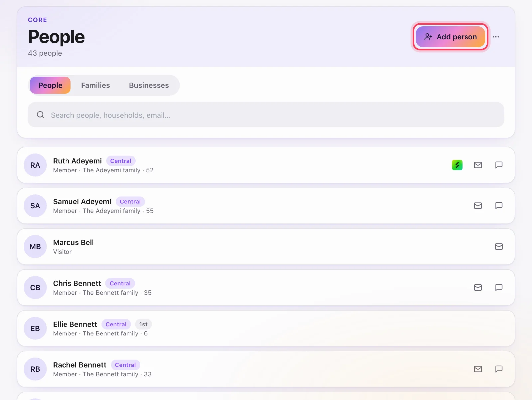
Task: Open chat bubble for Chris Bennett
Action: pyautogui.click(x=499, y=287)
